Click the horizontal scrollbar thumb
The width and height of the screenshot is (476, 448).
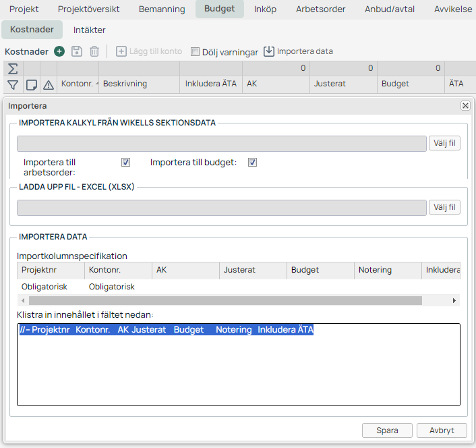(x=225, y=301)
